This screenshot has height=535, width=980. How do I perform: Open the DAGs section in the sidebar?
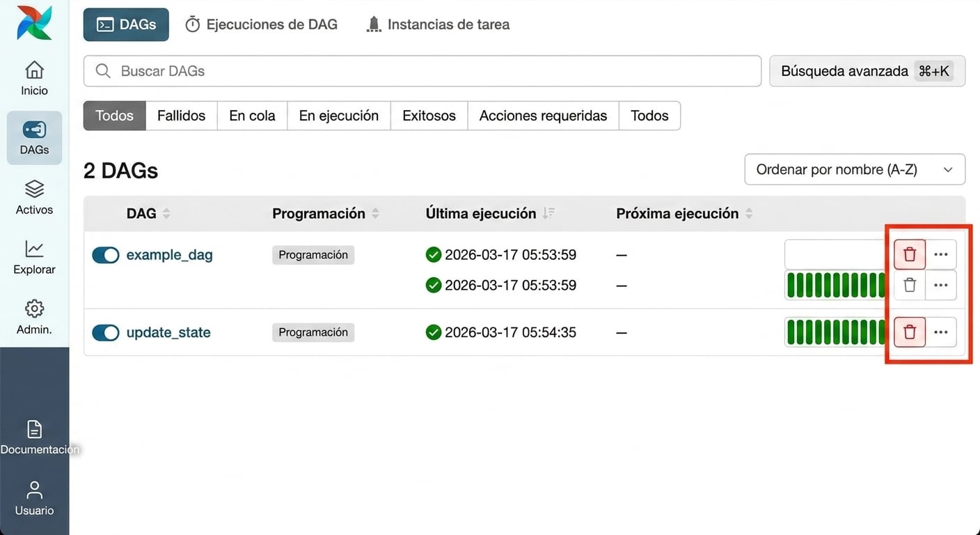(x=34, y=138)
